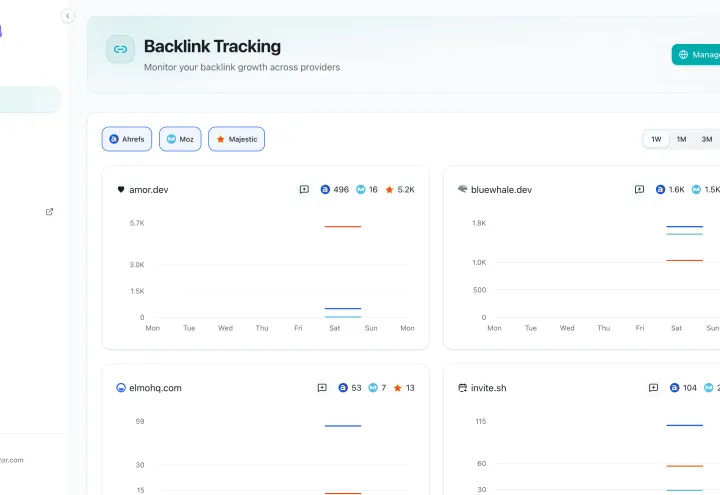720x495 pixels.
Task: Open the external link icon in the sidebar
Action: (x=49, y=212)
